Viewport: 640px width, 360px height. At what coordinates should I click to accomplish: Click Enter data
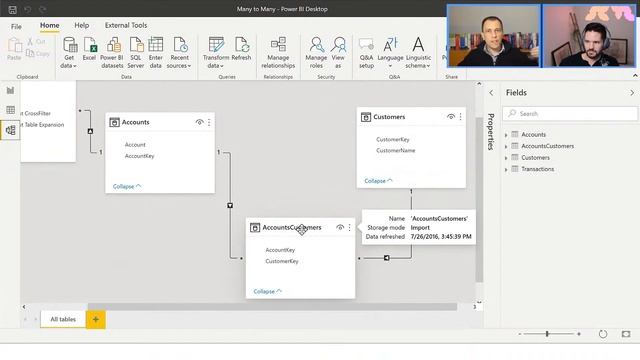(x=156, y=52)
